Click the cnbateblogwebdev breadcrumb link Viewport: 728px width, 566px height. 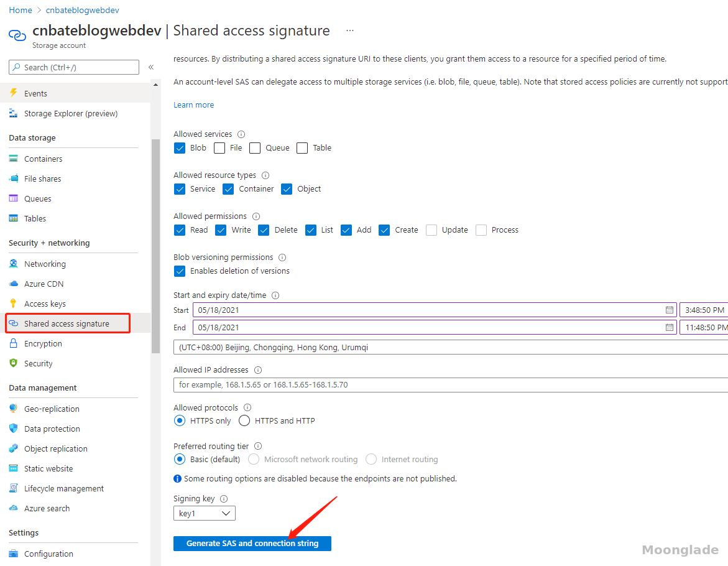(x=82, y=10)
